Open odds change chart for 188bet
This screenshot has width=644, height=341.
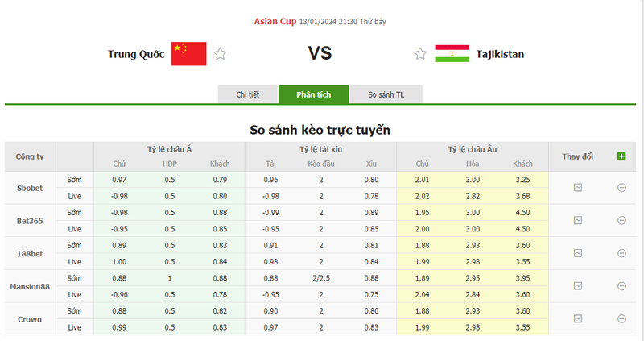click(x=577, y=253)
